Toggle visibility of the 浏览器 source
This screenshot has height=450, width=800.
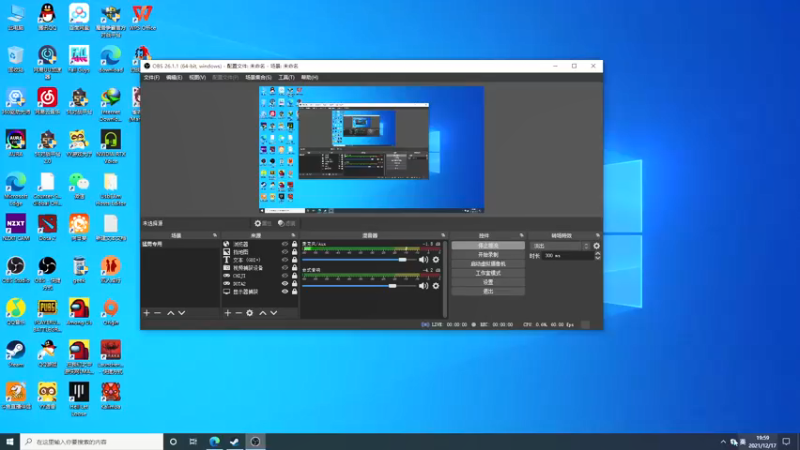click(285, 244)
